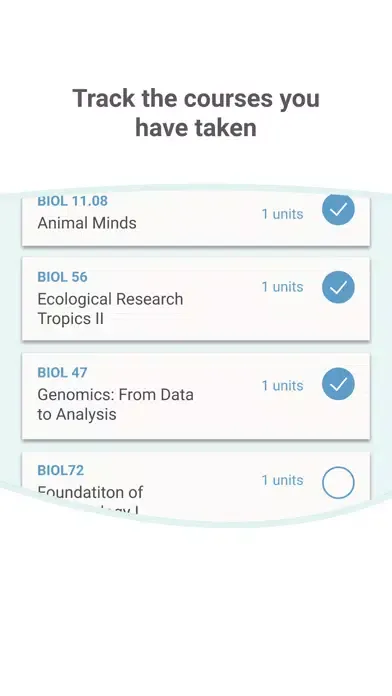Select the BIOL 11.08 course code
This screenshot has width=392, height=696.
click(72, 201)
